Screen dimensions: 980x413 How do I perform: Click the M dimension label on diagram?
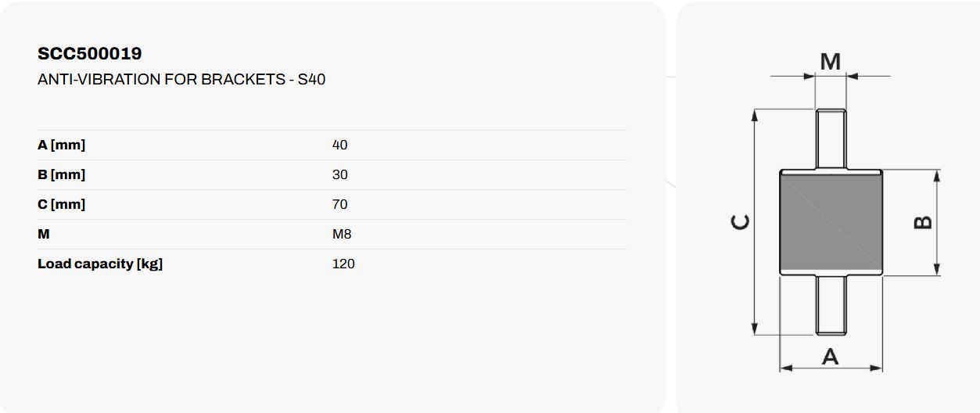[830, 61]
